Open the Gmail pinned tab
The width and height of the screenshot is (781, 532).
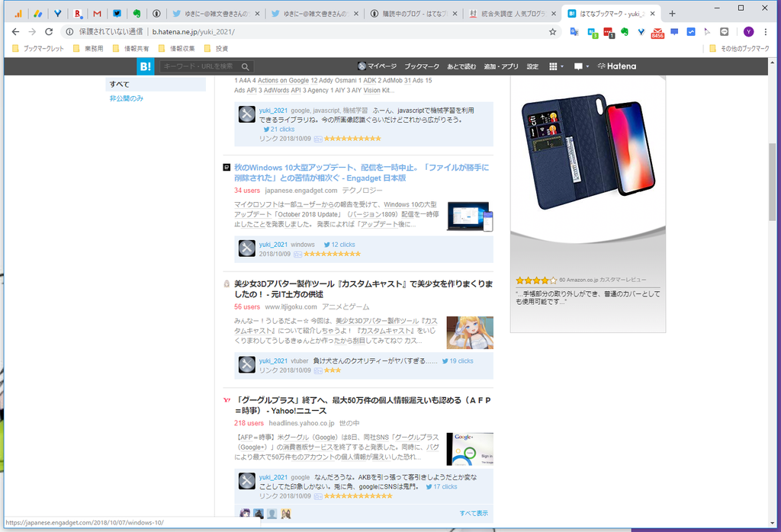[x=97, y=14]
